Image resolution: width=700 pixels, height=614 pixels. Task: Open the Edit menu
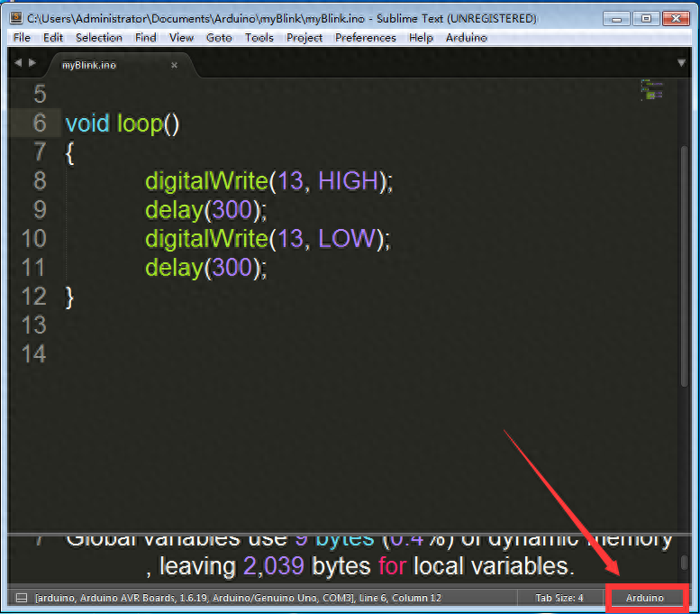[x=53, y=38]
